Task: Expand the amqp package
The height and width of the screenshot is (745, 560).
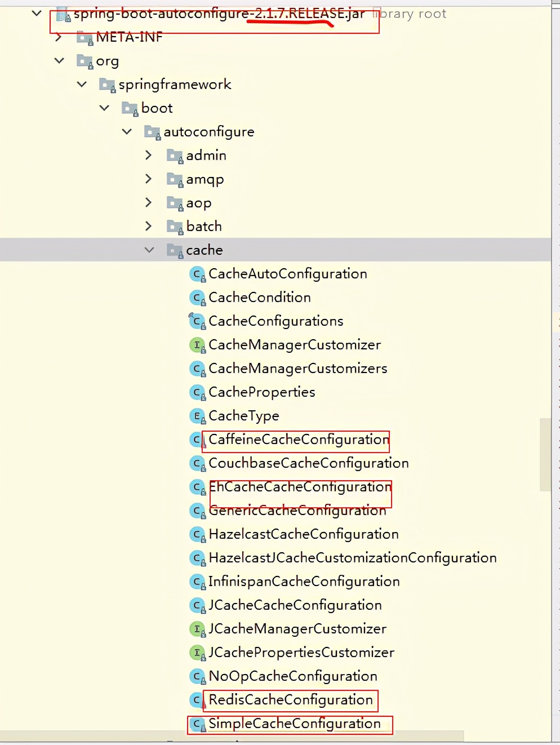Action: 149,179
